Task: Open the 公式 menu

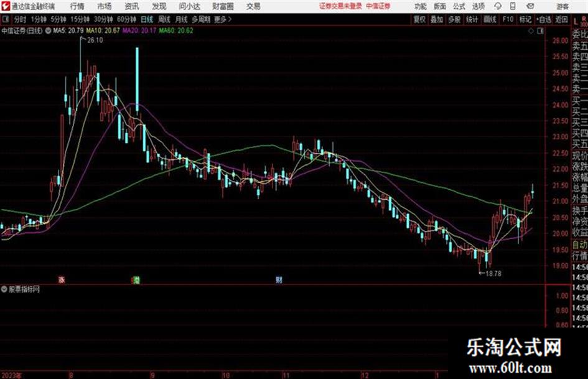Action: click(459, 6)
